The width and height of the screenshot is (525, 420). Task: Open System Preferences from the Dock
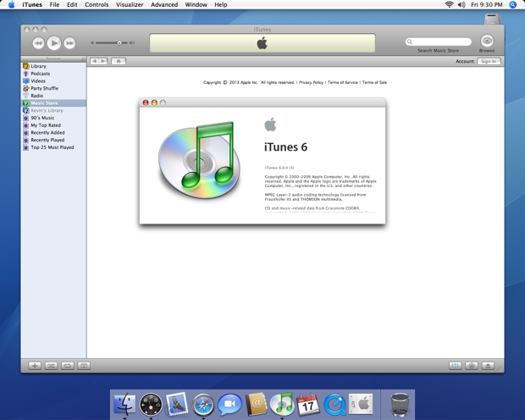(x=361, y=404)
